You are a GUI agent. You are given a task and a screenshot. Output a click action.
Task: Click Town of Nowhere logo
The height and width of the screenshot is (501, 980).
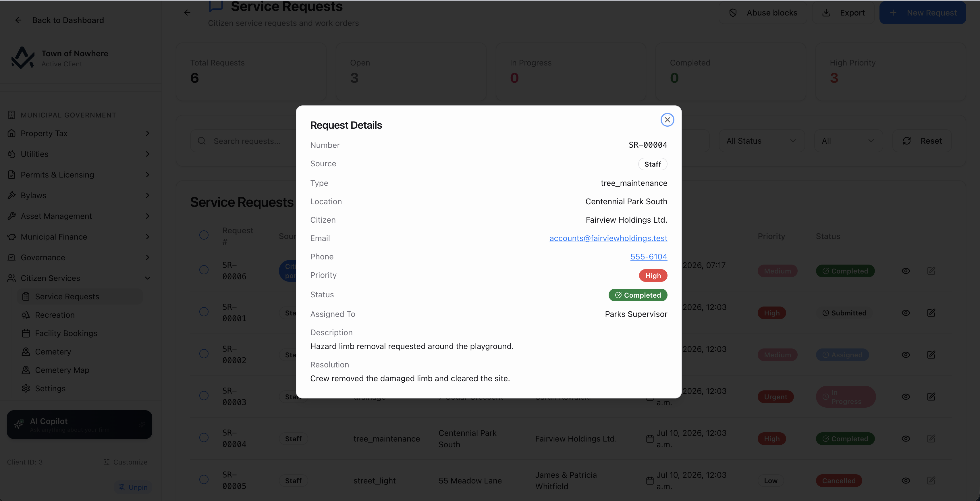[x=23, y=58]
